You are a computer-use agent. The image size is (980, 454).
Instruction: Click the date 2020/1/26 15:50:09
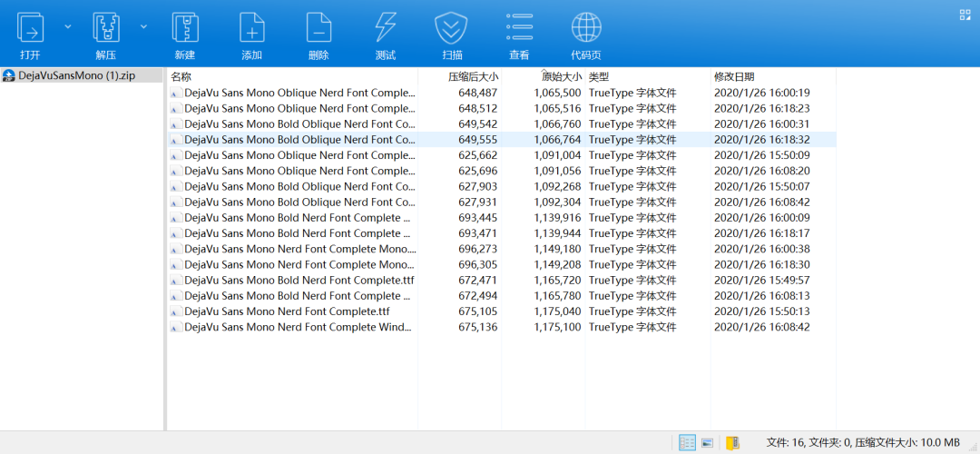click(x=762, y=155)
